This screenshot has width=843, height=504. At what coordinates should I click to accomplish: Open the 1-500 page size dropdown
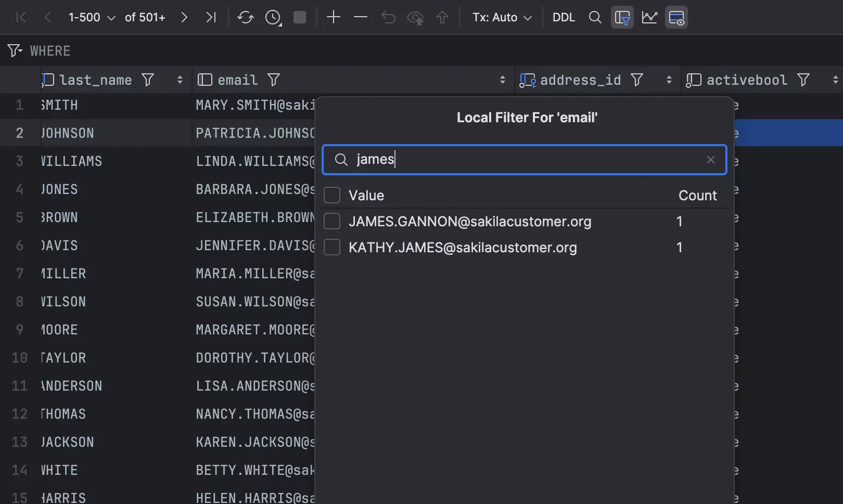92,18
